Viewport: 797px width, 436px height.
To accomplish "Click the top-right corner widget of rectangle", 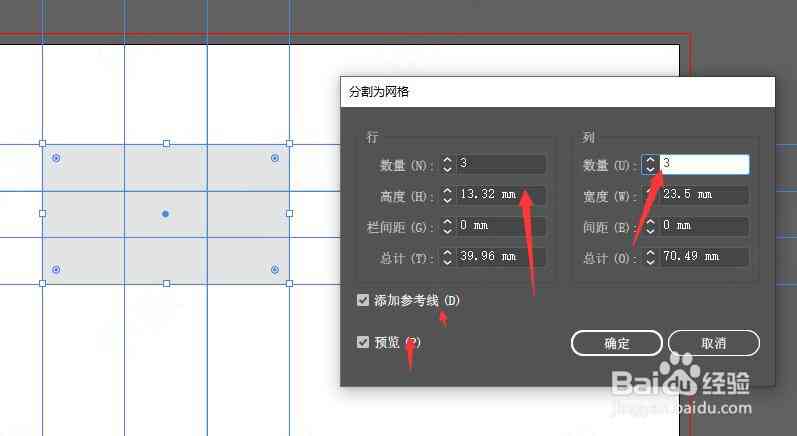I will (x=274, y=159).
